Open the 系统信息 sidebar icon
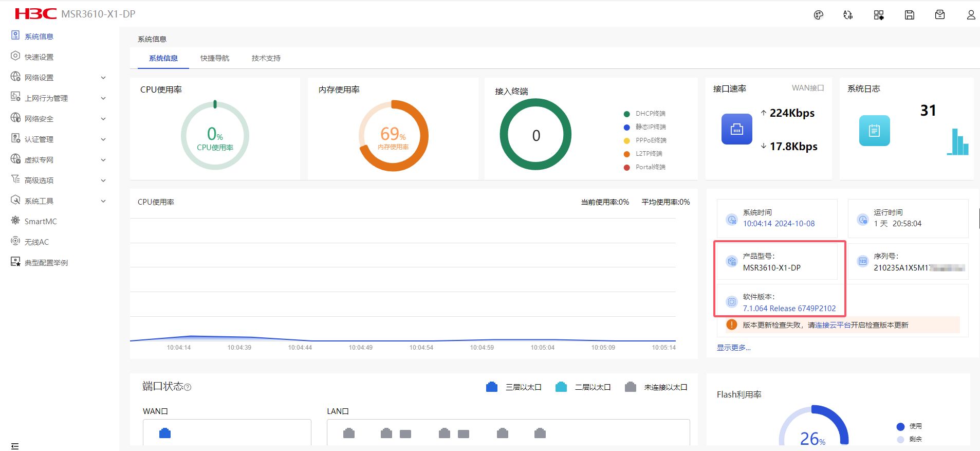The image size is (980, 451). click(15, 35)
